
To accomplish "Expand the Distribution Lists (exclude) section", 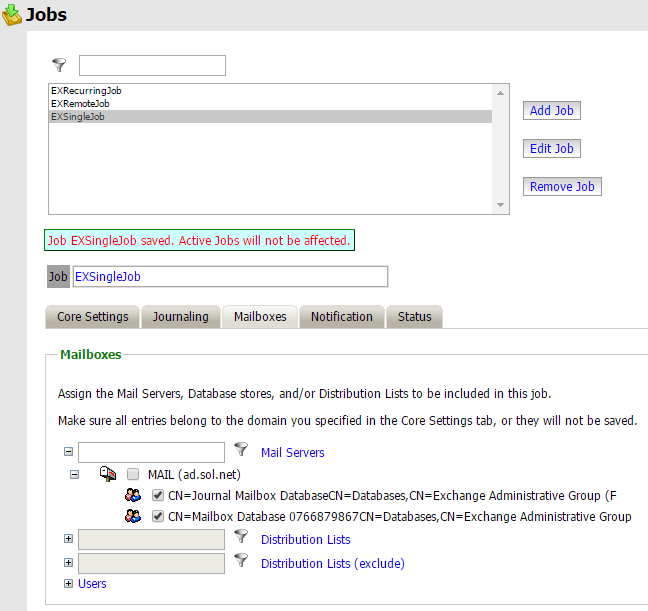I will coord(69,563).
